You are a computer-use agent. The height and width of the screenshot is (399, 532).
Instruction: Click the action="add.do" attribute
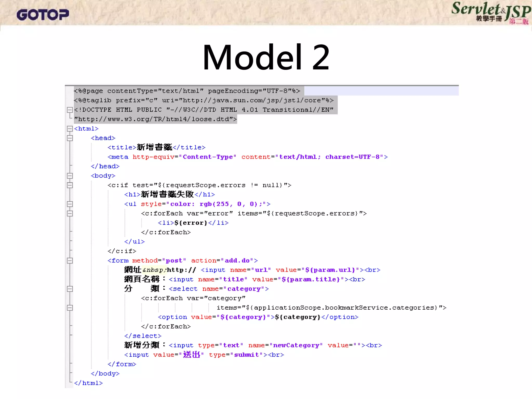point(223,261)
